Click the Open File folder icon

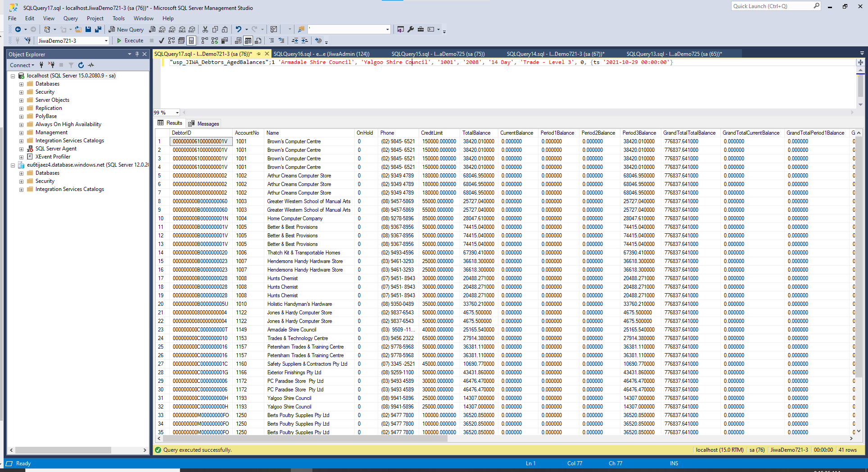78,29
